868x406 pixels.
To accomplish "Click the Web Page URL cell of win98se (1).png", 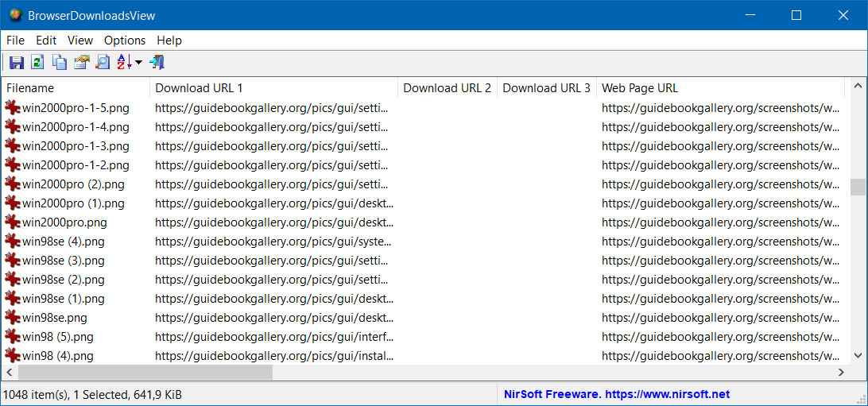I will pos(720,299).
